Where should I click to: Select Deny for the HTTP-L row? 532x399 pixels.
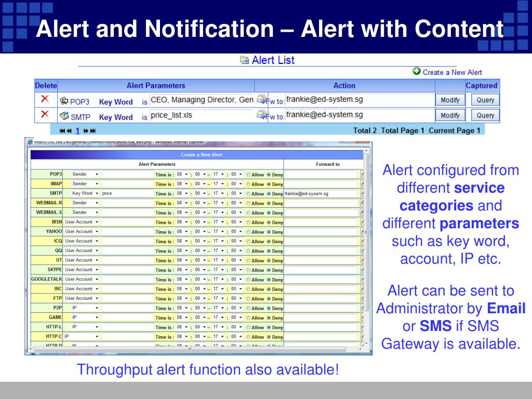click(269, 327)
